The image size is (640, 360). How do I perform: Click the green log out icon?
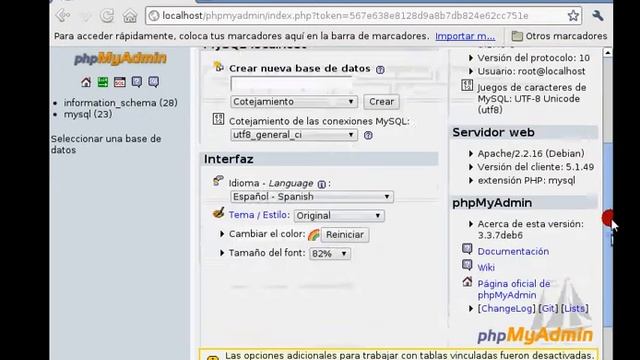tap(103, 82)
